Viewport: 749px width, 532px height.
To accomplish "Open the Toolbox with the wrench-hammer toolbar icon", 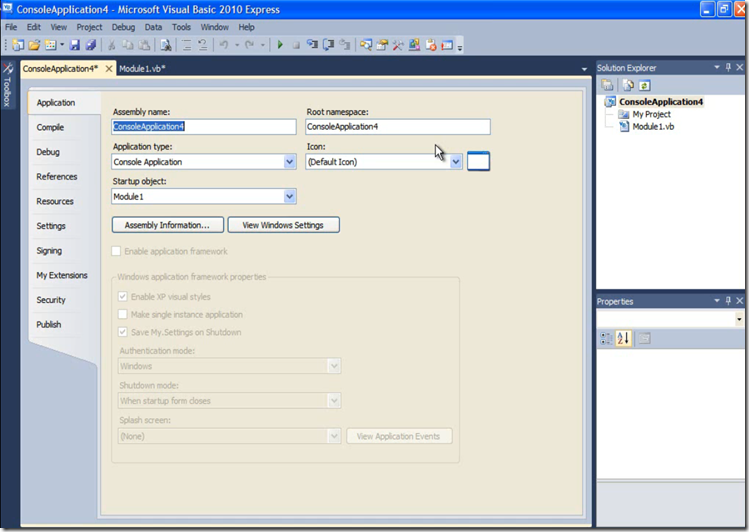I will coord(398,45).
